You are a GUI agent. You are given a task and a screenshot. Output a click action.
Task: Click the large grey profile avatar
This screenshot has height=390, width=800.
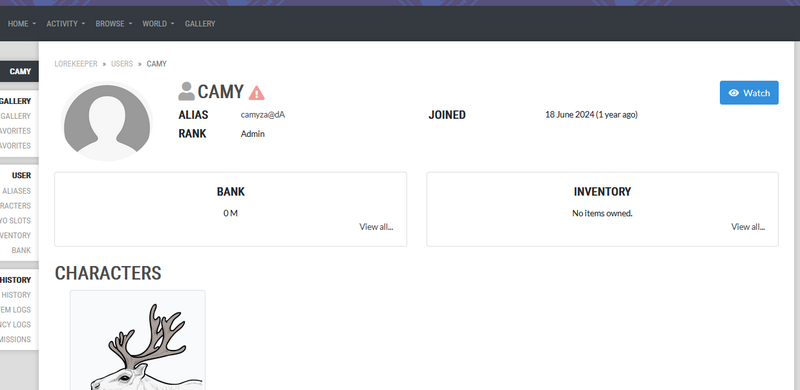click(107, 121)
